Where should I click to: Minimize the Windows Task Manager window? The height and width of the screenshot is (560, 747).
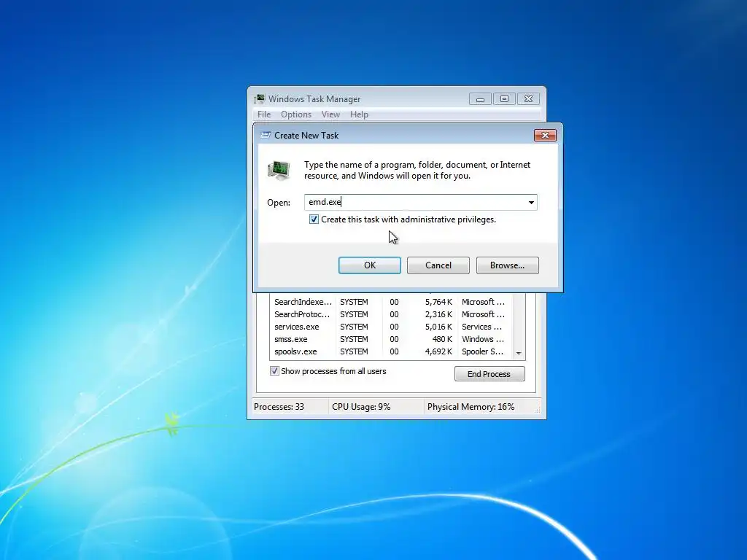point(480,99)
